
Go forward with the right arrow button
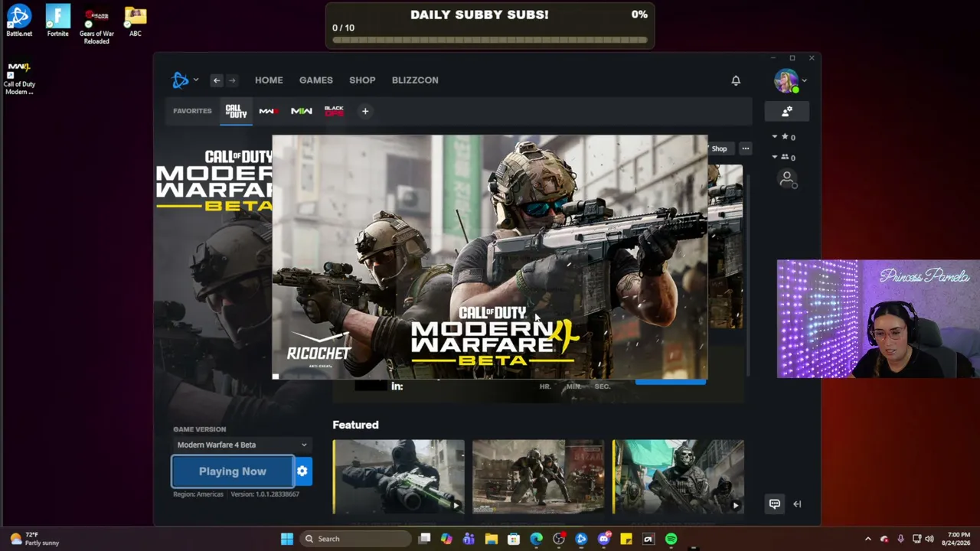tap(232, 80)
